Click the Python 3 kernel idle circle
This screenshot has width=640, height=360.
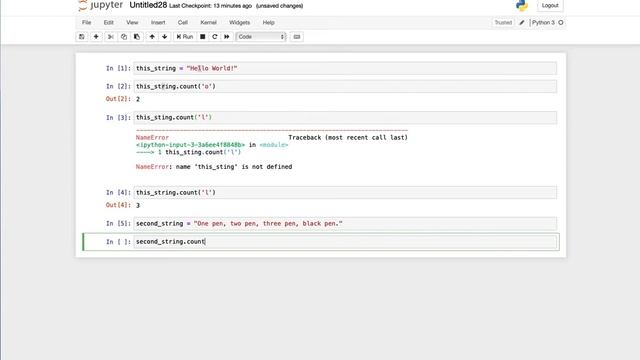[x=561, y=22]
